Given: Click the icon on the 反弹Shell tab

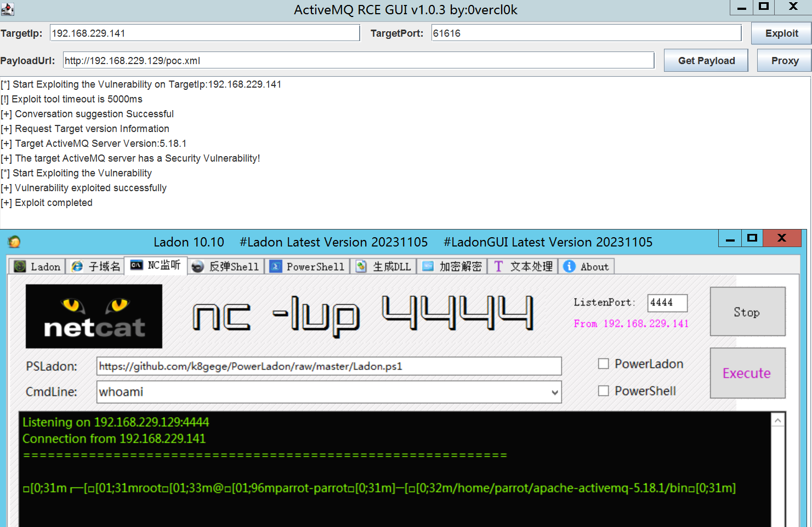Looking at the screenshot, I should click(x=198, y=266).
